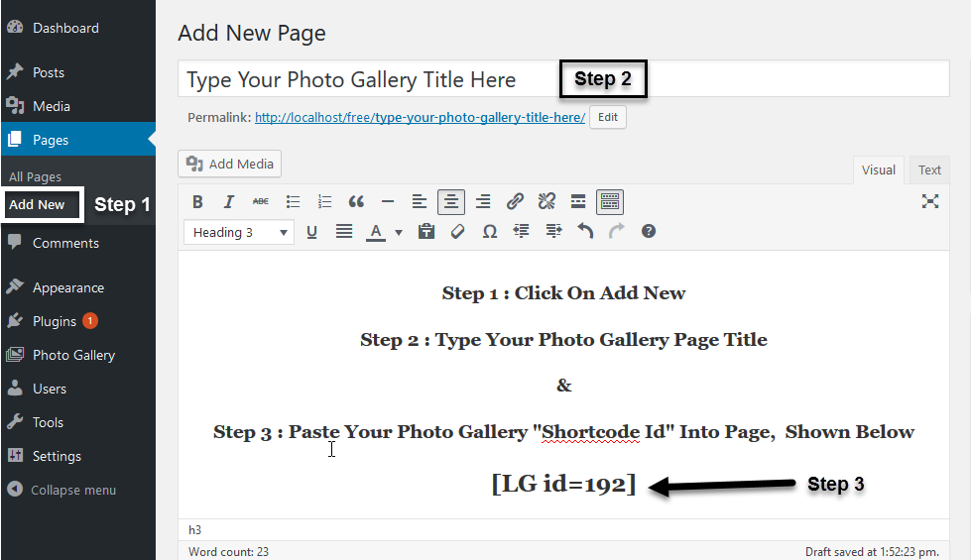Open Photo Gallery plugin menu
Viewport: 971px width, 560px height.
pyautogui.click(x=78, y=355)
